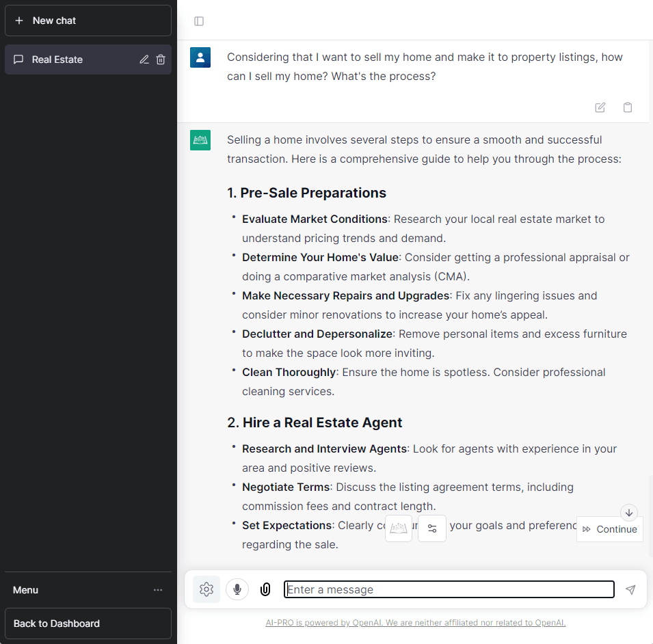Start a New chat

tap(88, 21)
